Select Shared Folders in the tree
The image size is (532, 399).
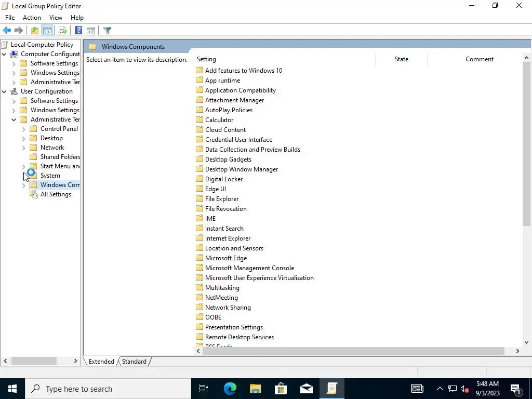[x=60, y=157]
